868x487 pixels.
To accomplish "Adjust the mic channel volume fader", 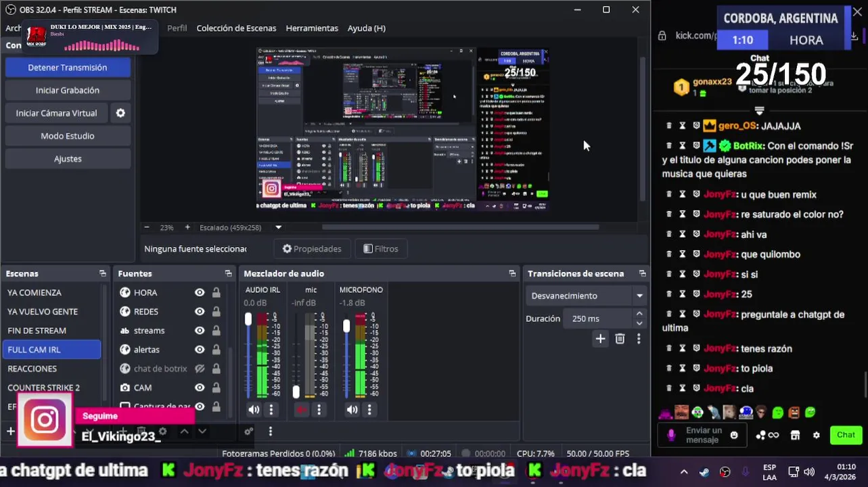I will [296, 392].
